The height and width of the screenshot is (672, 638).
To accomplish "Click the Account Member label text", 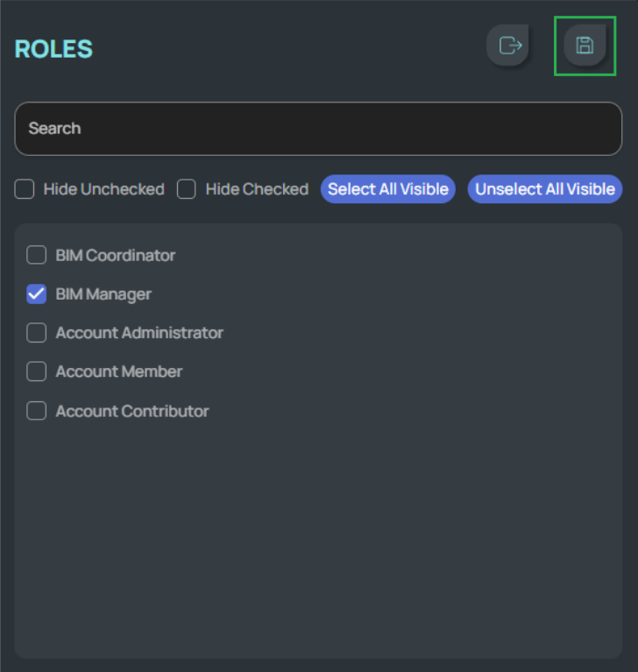I will coord(119,371).
